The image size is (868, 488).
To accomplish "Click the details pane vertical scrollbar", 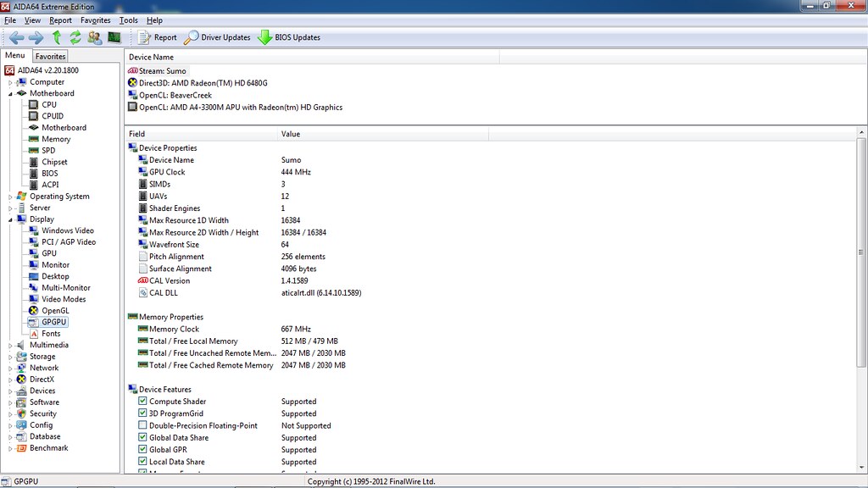I will (861, 252).
